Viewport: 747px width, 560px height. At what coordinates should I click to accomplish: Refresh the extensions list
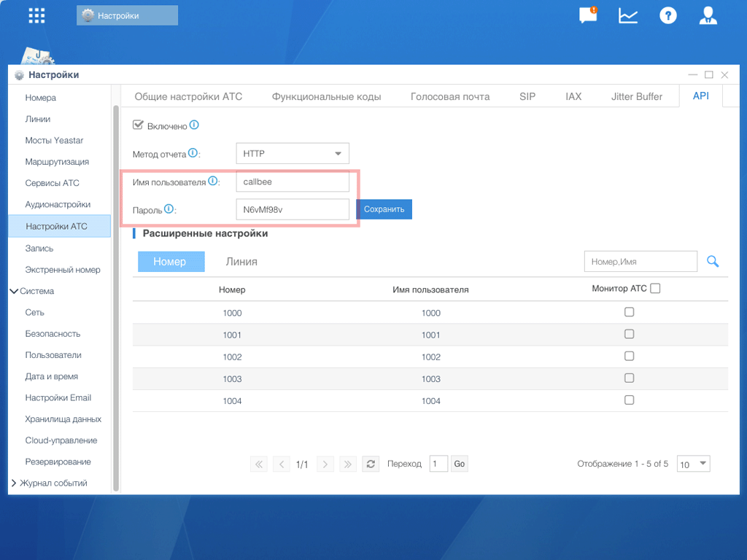(x=371, y=464)
